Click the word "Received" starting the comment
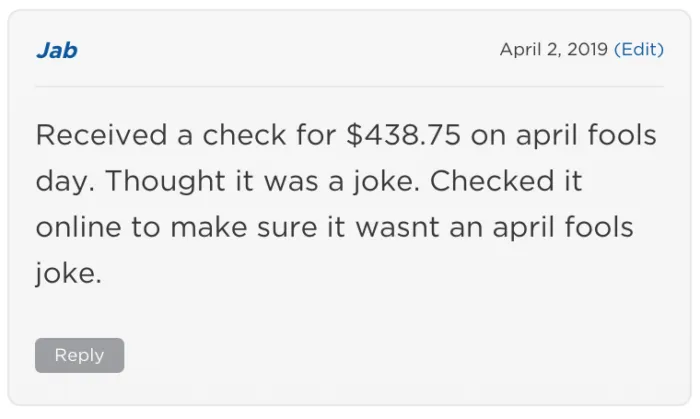700x419 pixels. pos(101,136)
